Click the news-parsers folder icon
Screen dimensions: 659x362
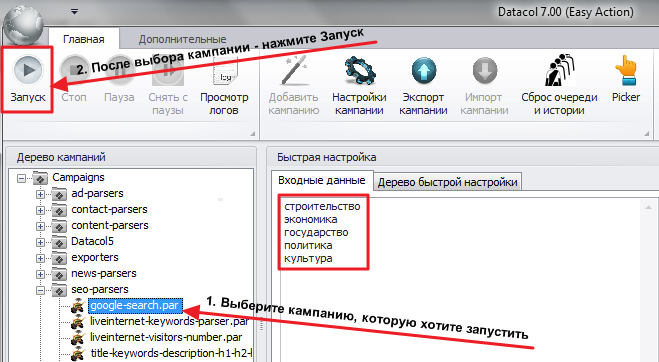pos(59,274)
